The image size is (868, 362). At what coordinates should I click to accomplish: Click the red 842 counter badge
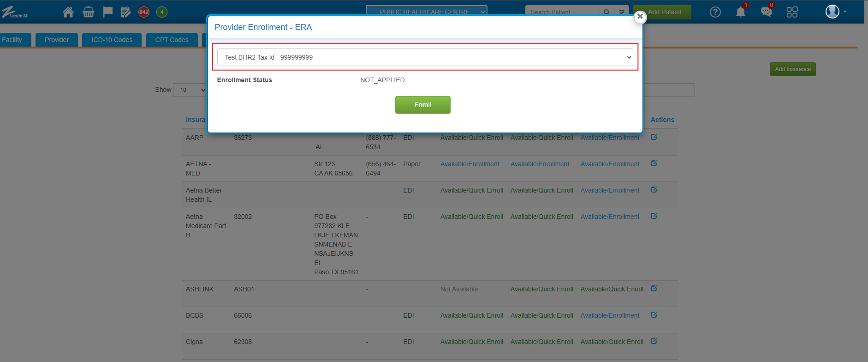coord(144,12)
